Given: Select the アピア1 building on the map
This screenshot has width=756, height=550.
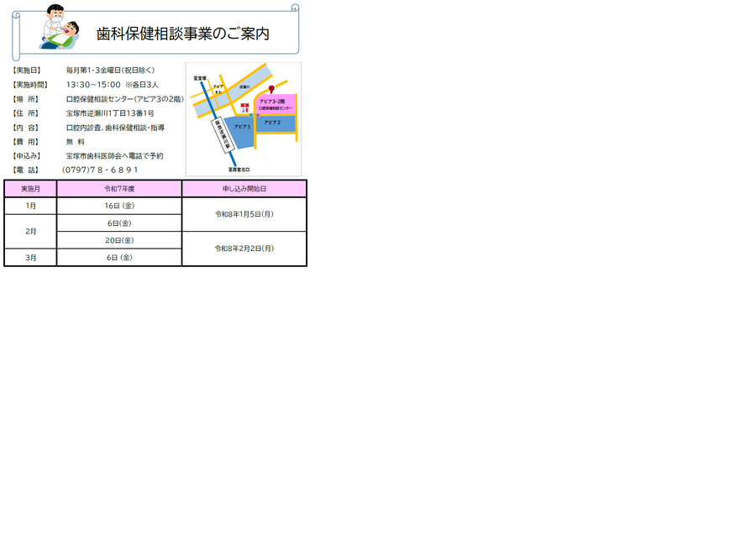Looking at the screenshot, I should (243, 126).
